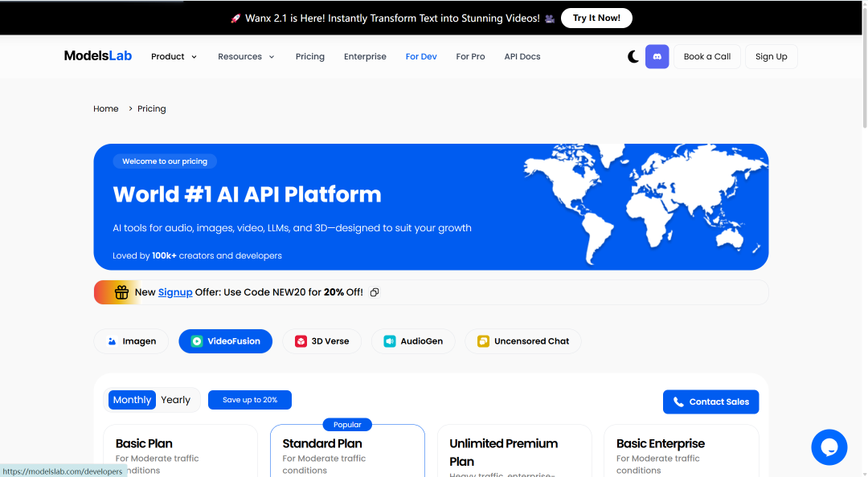Expand the Product dropdown menu
868x477 pixels.
pos(174,56)
